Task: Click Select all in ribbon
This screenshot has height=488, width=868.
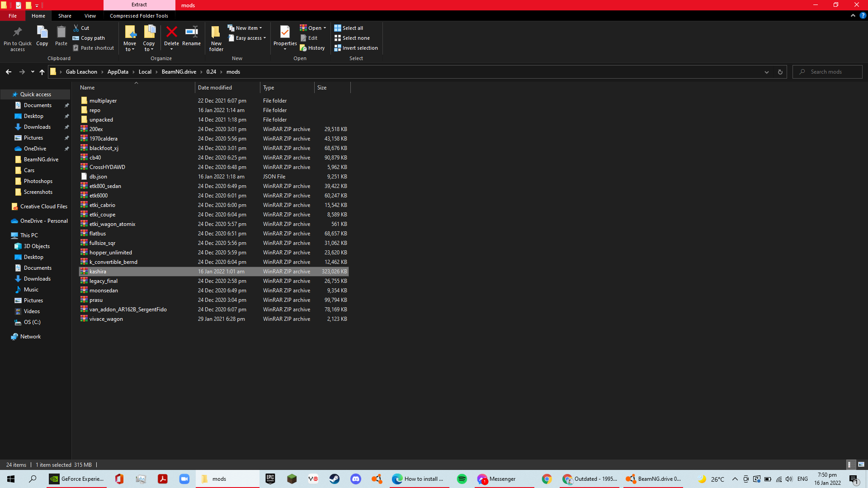Action: pyautogui.click(x=349, y=28)
